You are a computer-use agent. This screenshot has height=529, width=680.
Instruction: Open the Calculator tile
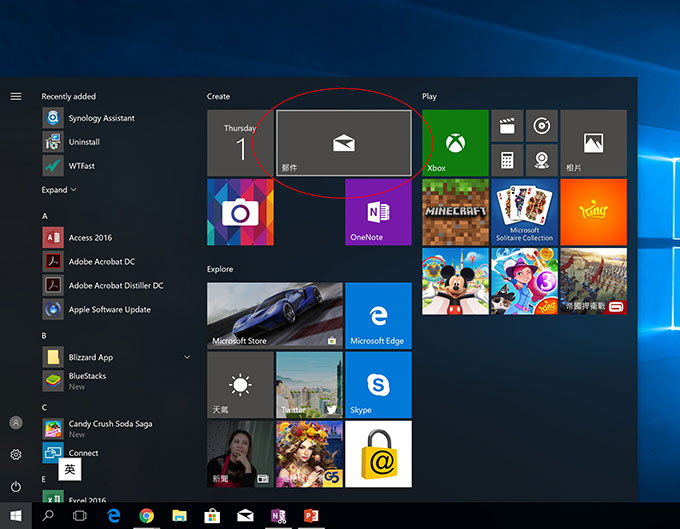coord(507,160)
